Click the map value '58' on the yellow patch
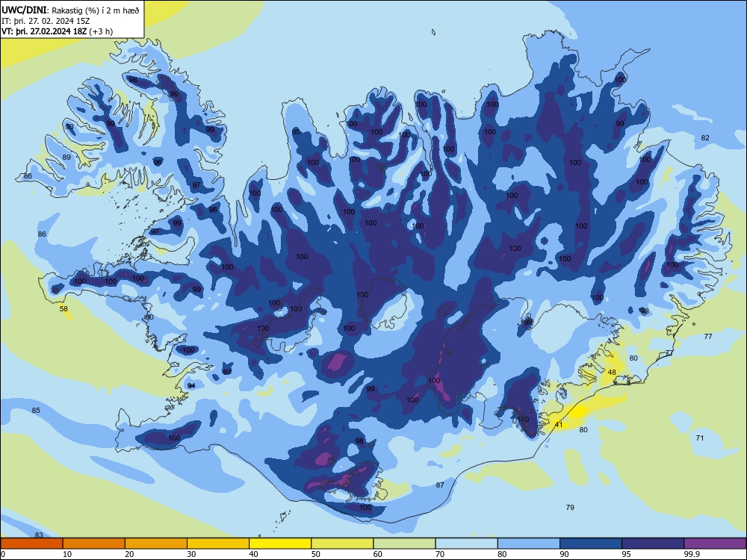This screenshot has height=560, width=747. [x=63, y=309]
